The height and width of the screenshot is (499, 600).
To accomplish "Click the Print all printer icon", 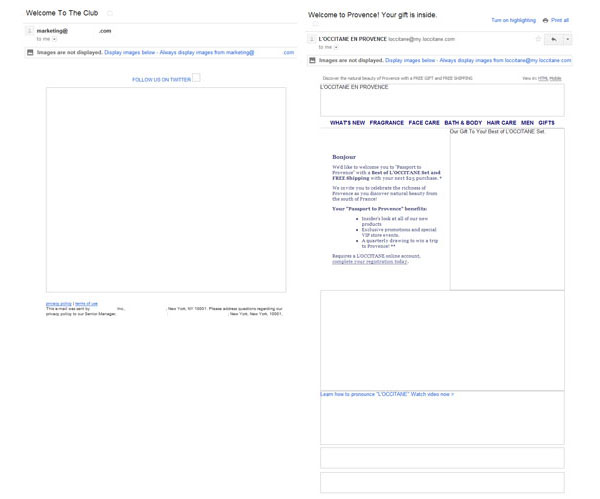I will (545, 20).
